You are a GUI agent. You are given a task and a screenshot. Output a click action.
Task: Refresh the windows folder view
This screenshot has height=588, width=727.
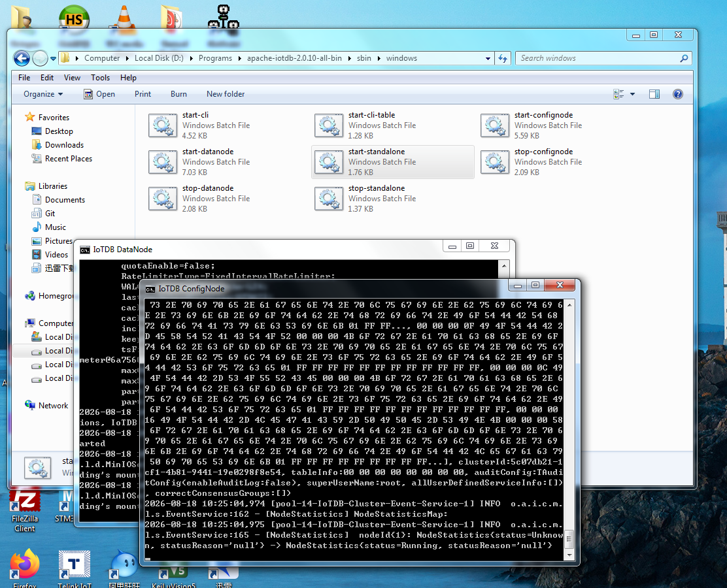pyautogui.click(x=503, y=58)
